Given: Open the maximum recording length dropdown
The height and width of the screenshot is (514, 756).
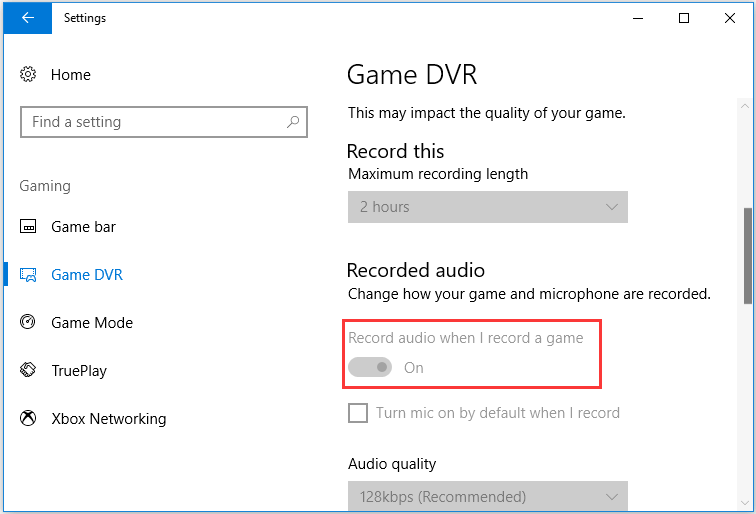Looking at the screenshot, I should [487, 207].
